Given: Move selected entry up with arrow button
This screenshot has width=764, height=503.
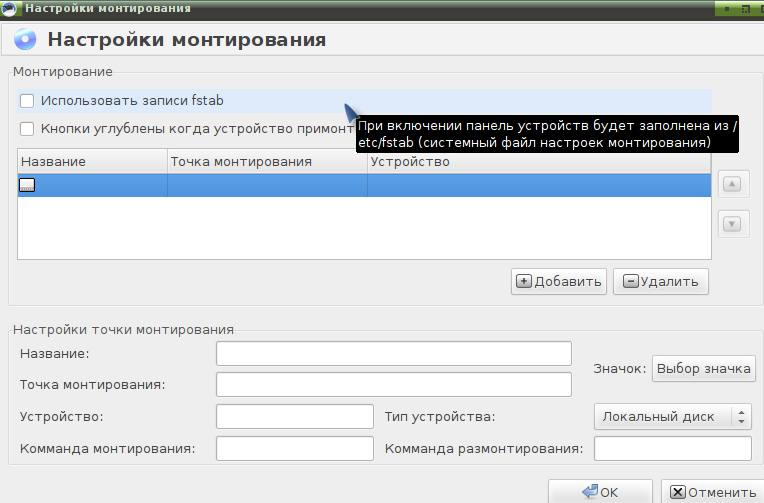Looking at the screenshot, I should 732,184.
